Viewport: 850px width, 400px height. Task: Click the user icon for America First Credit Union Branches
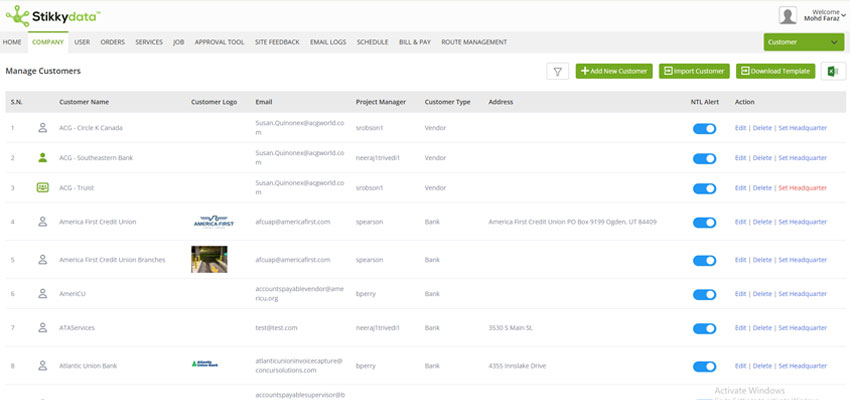point(42,260)
